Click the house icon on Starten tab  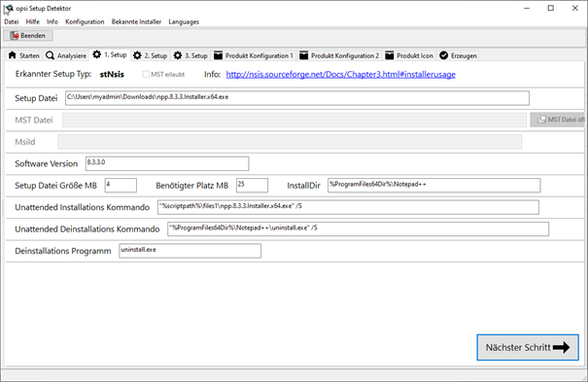[x=13, y=55]
